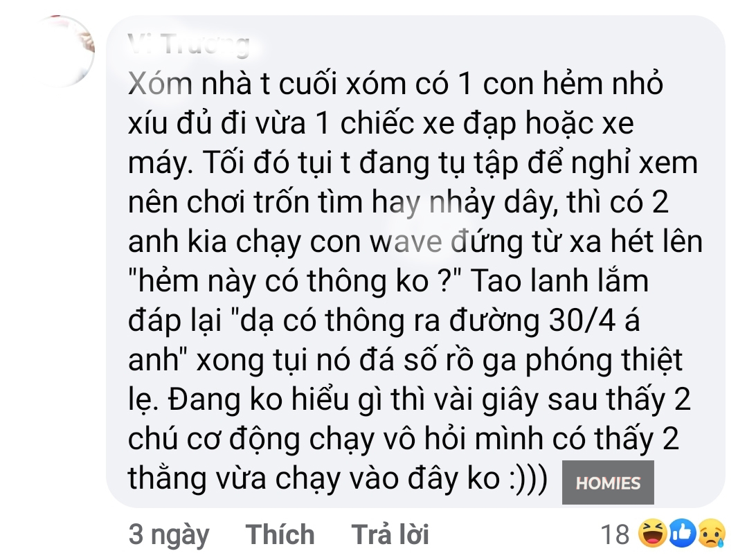The width and height of the screenshot is (747, 560).
Task: Click the gray HOMIES badge
Action: 608,482
